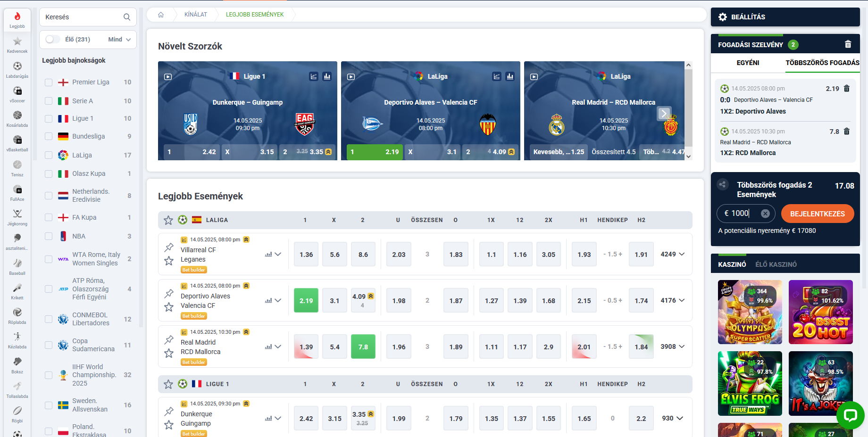Open the Labdarúgás football sidebar icon
The height and width of the screenshot is (437, 868).
(17, 69)
